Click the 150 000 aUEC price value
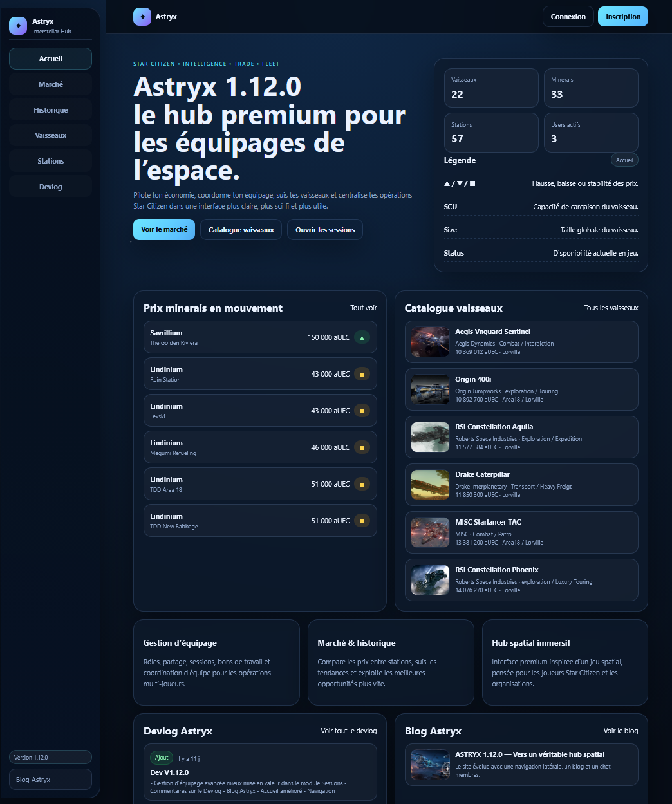The width and height of the screenshot is (672, 804). 328,337
